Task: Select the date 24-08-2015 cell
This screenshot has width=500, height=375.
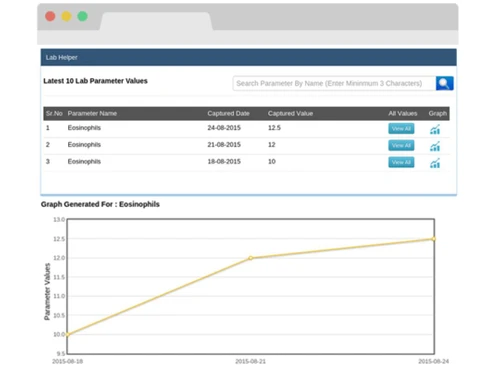Action: point(224,128)
